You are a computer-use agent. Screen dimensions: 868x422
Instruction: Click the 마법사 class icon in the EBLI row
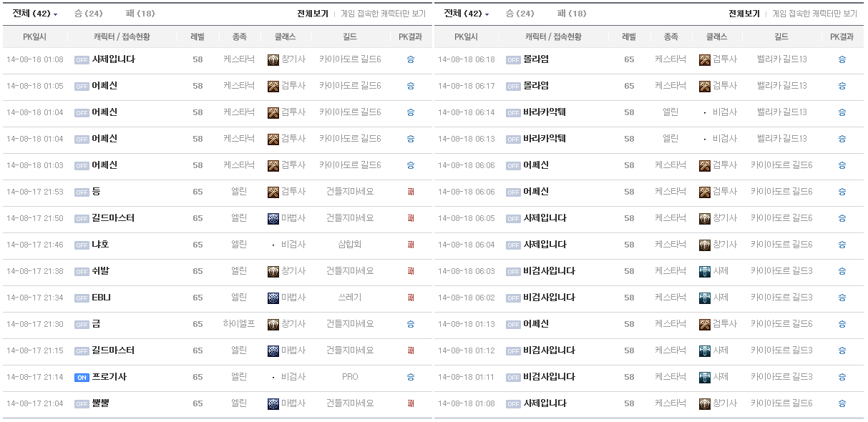pos(273,298)
